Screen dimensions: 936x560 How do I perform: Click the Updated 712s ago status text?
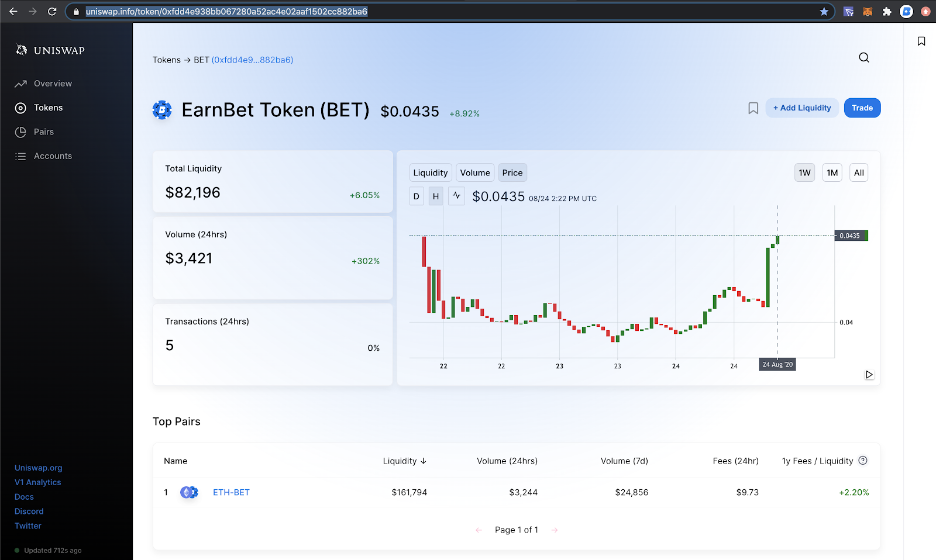pos(53,551)
